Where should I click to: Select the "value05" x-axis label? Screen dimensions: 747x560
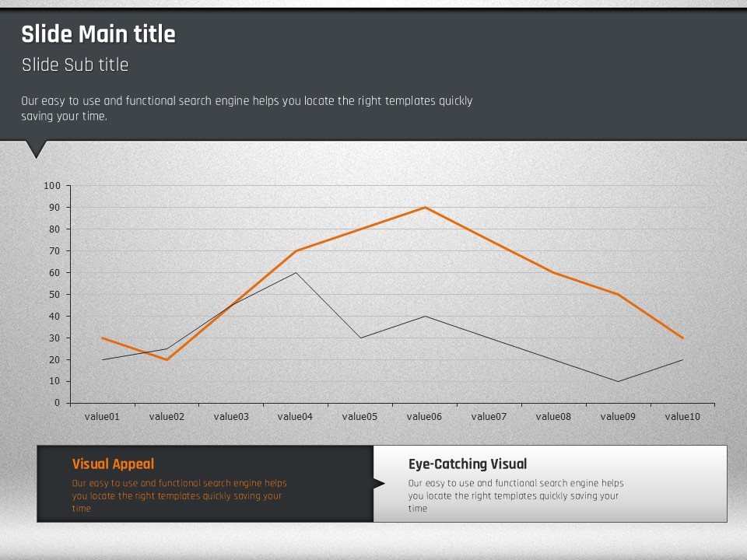pyautogui.click(x=360, y=417)
